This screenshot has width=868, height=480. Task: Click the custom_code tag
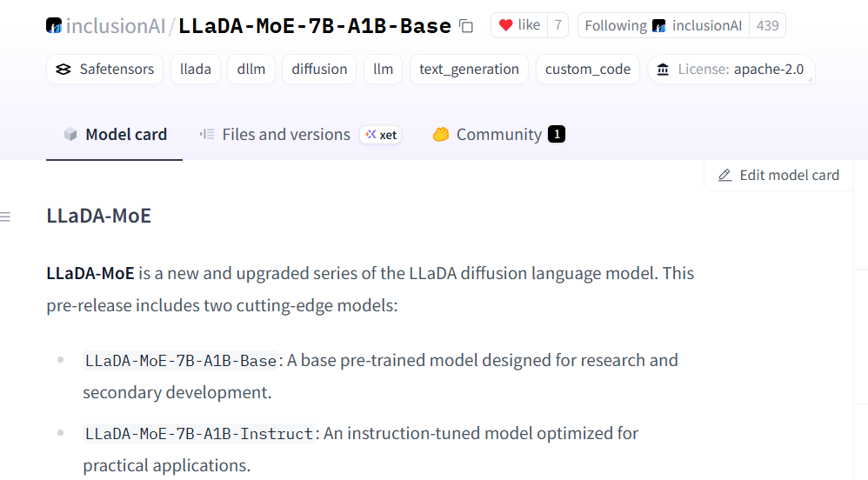(x=588, y=69)
